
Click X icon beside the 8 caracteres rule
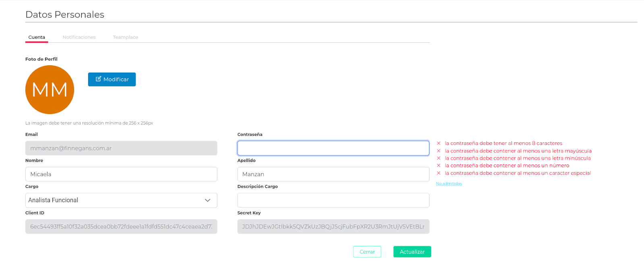tap(439, 143)
